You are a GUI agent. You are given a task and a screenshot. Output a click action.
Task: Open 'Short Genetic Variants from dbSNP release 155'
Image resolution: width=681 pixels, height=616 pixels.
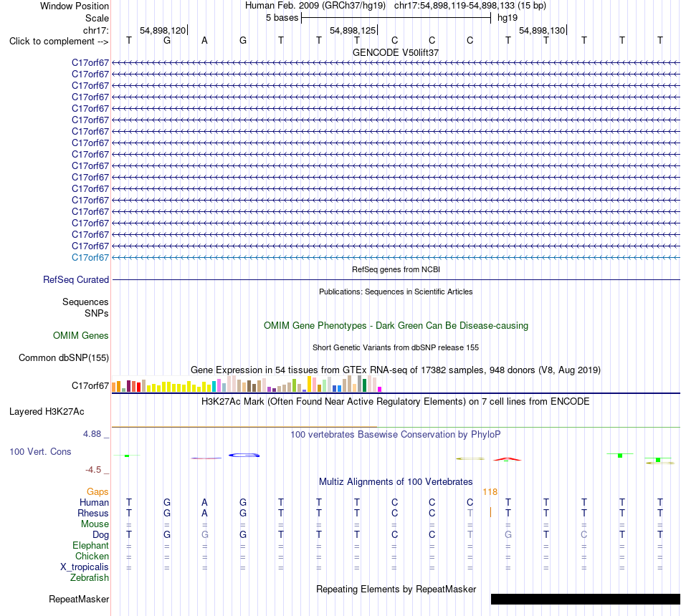pyautogui.click(x=396, y=347)
